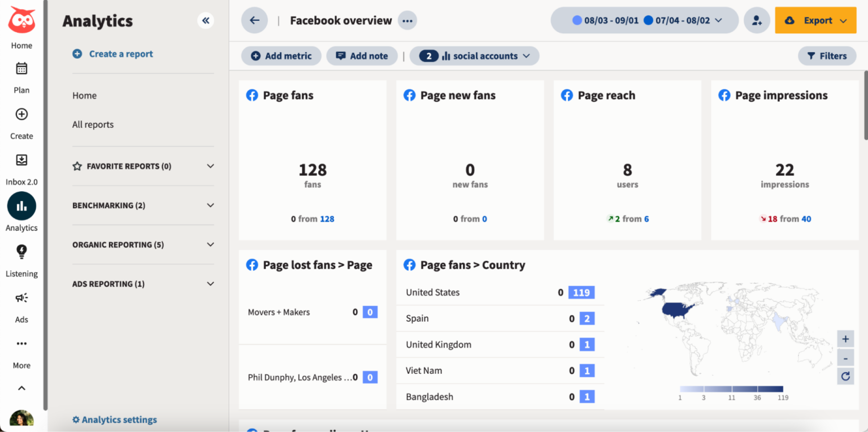Open Inbox 2.0 icon
Image resolution: width=868 pixels, height=432 pixels.
pyautogui.click(x=21, y=160)
